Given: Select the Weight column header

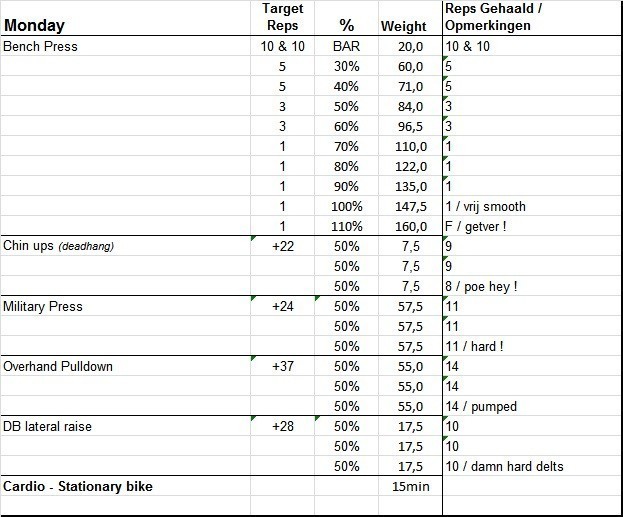Looking at the screenshot, I should [404, 26].
